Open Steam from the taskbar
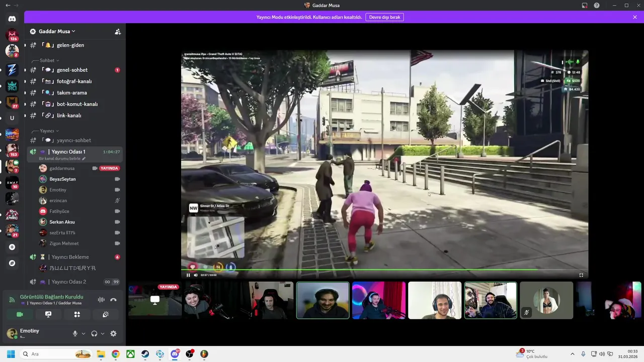The image size is (644, 362). 145,354
